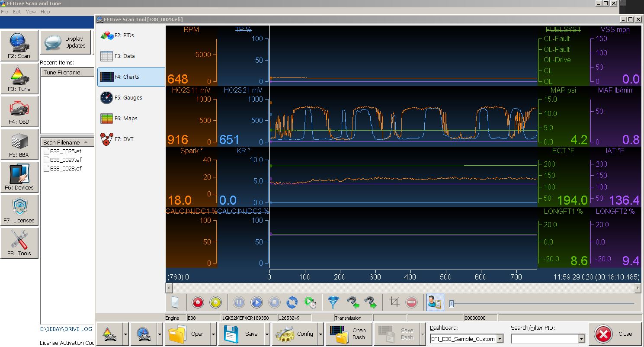Click the play with stopwatch icon
This screenshot has width=644, height=347.
(310, 302)
